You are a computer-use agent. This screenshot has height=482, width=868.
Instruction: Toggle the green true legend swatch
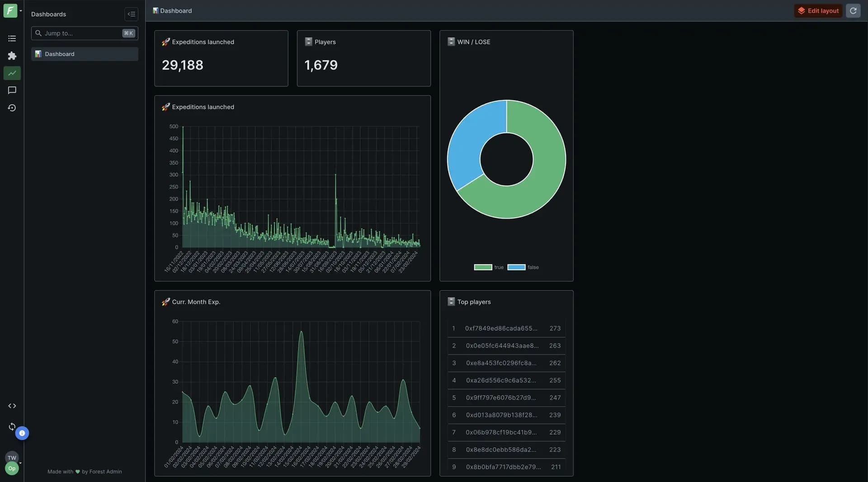pyautogui.click(x=483, y=267)
